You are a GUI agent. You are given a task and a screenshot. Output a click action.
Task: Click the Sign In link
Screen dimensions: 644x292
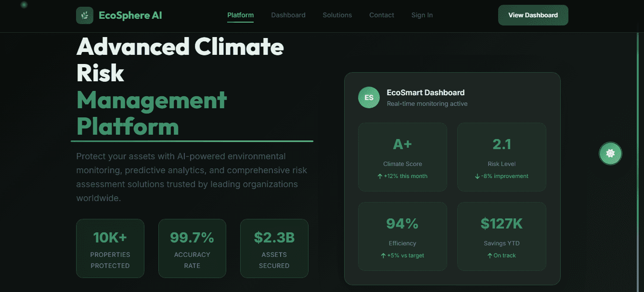point(422,15)
